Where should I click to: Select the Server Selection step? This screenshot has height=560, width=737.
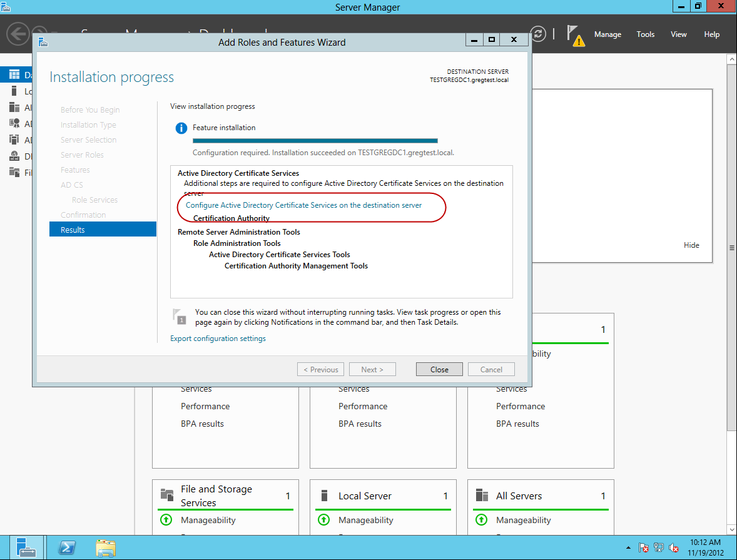pyautogui.click(x=88, y=140)
